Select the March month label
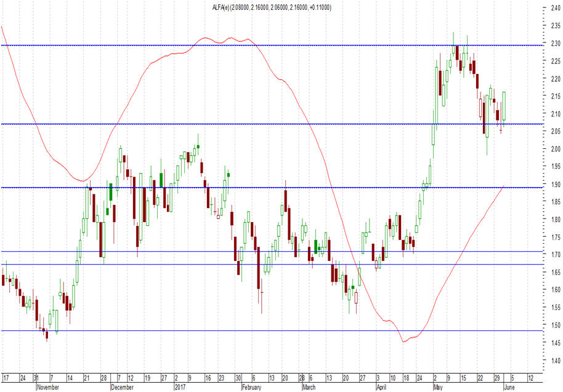The image size is (563, 392). 309,387
